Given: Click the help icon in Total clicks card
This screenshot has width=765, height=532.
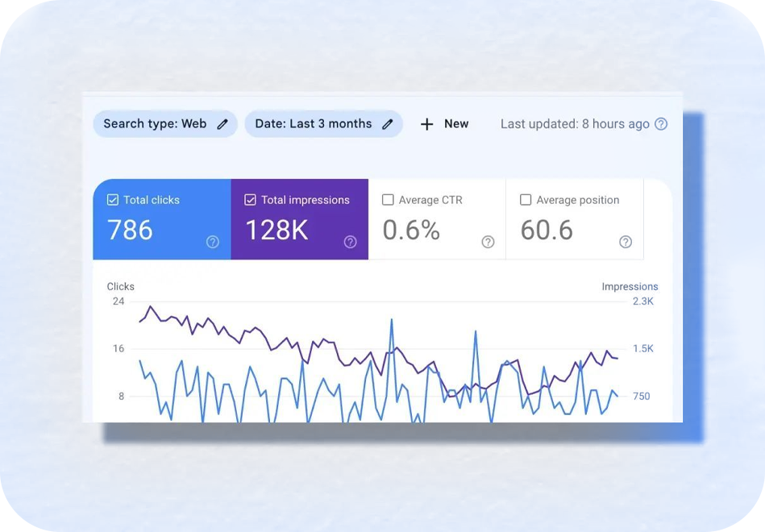Looking at the screenshot, I should click(213, 242).
